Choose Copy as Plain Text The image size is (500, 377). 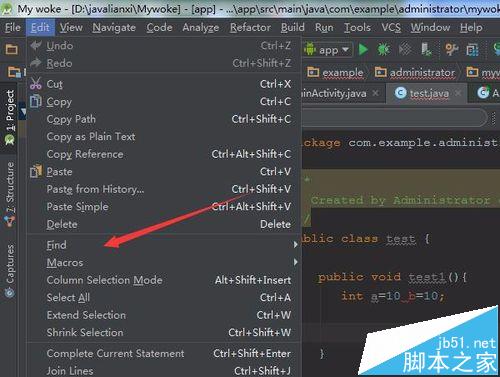pyautogui.click(x=163, y=136)
